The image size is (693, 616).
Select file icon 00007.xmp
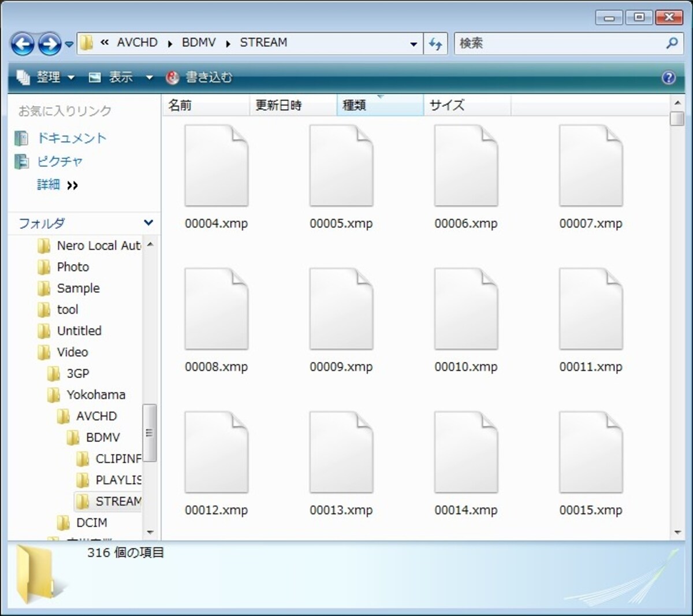[591, 166]
